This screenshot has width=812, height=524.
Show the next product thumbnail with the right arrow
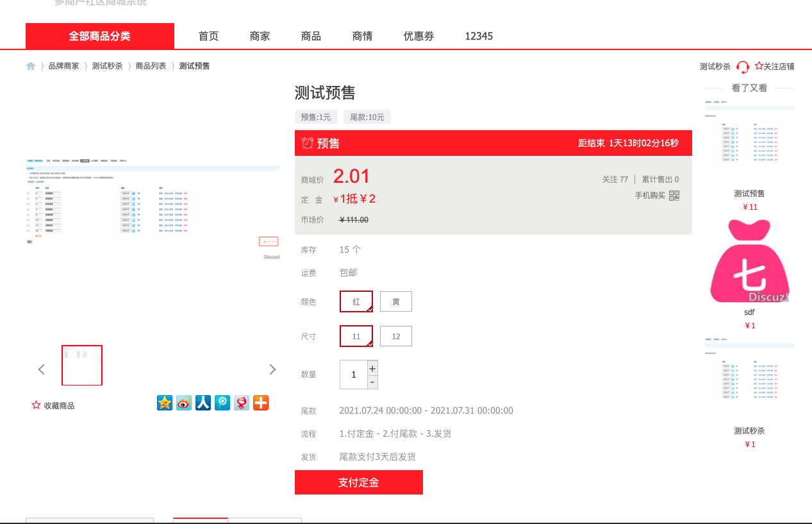[272, 369]
